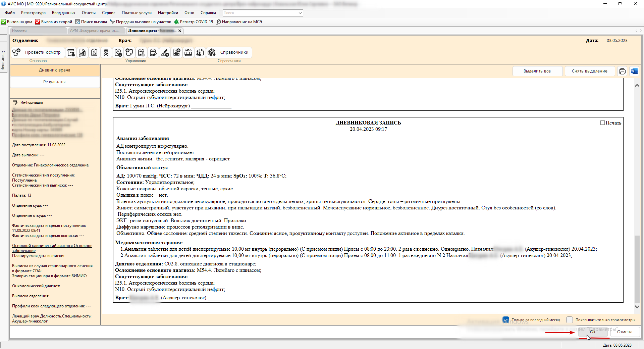The width and height of the screenshot is (644, 349).
Task: Confirm with the Ok button
Action: click(x=593, y=332)
